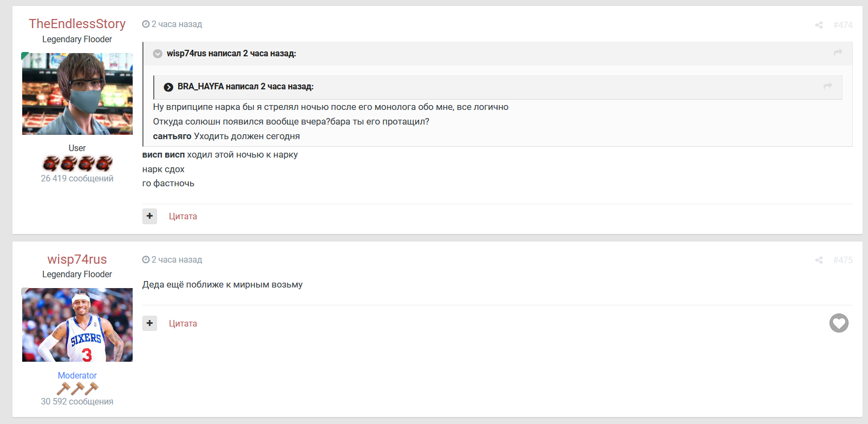Click Цитата under wisp74rus's post
This screenshot has height=424, width=868.
pos(183,323)
